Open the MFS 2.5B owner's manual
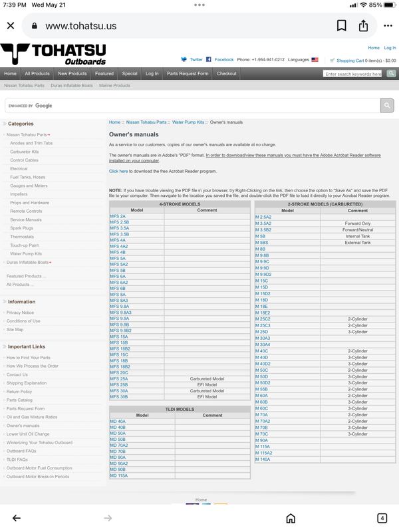Screen dimensions: 399x532 point(120,222)
